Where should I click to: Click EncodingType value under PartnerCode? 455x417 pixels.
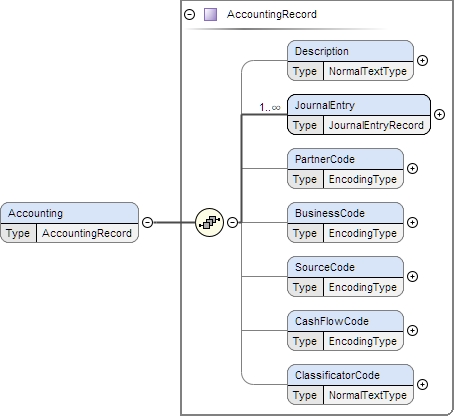pyautogui.click(x=363, y=179)
